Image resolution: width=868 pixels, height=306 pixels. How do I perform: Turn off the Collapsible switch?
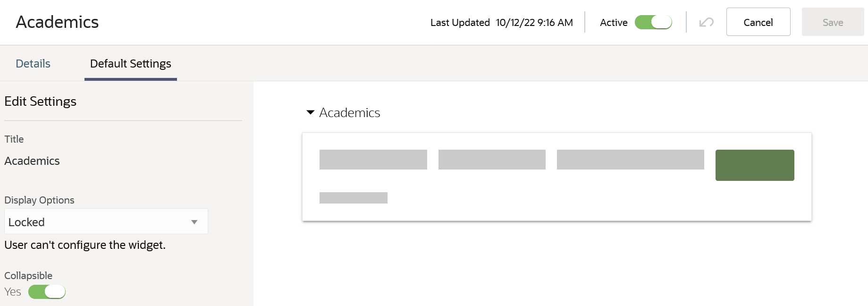click(47, 292)
